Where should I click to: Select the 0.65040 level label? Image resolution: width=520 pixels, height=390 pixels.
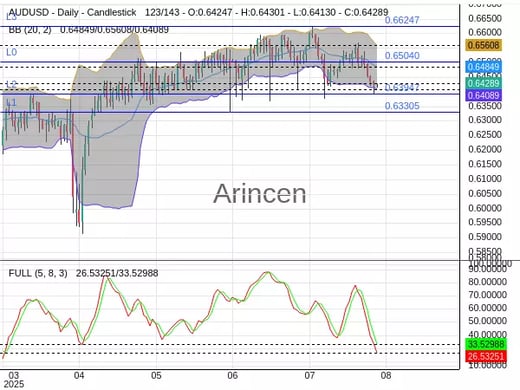(x=402, y=56)
